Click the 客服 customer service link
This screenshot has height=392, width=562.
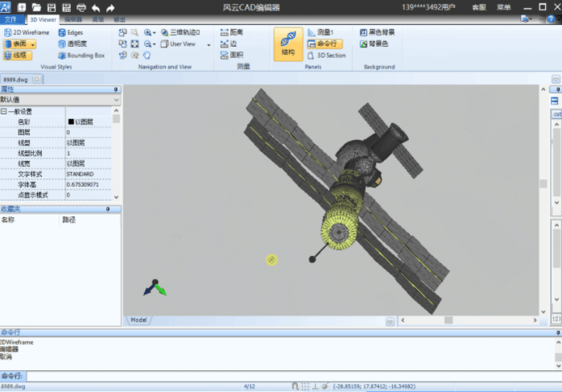[x=479, y=7]
